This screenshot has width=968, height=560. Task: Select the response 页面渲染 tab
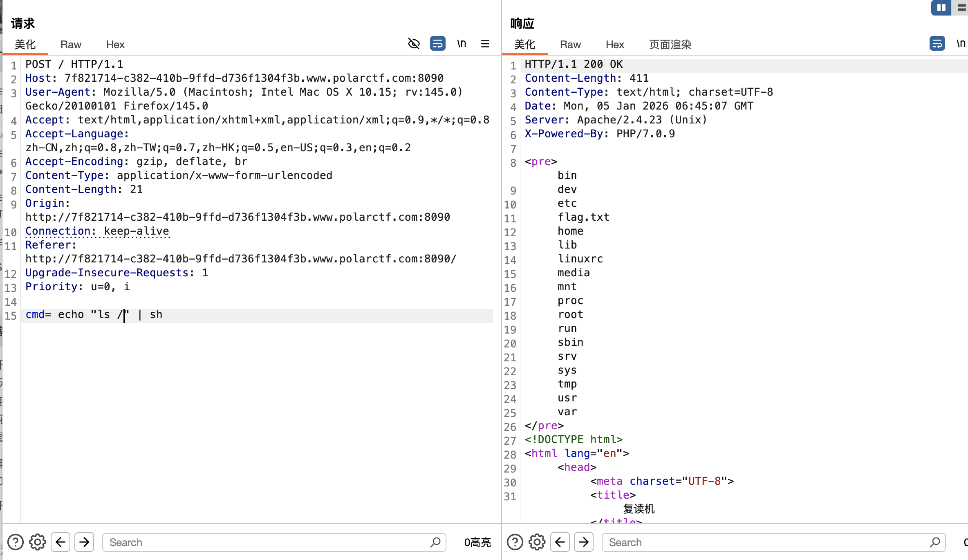click(x=670, y=45)
